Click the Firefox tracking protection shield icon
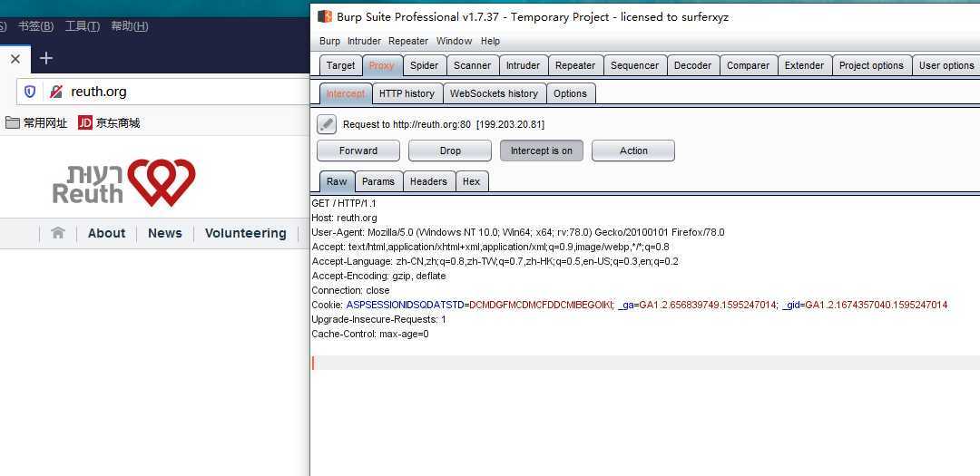The height and width of the screenshot is (476, 980). tap(29, 92)
